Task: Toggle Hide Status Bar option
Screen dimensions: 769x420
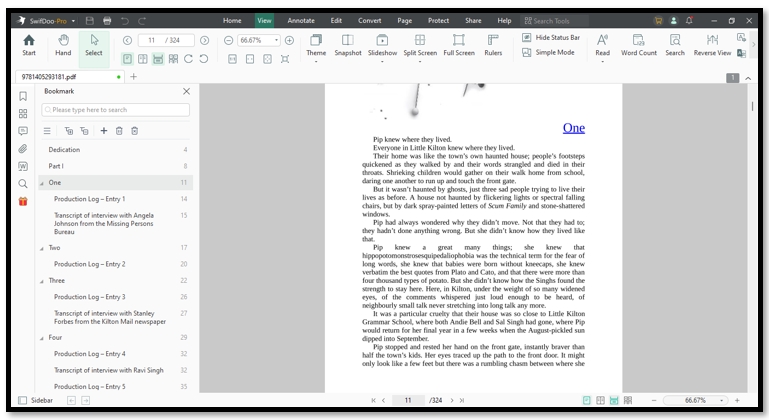Action: 551,37
